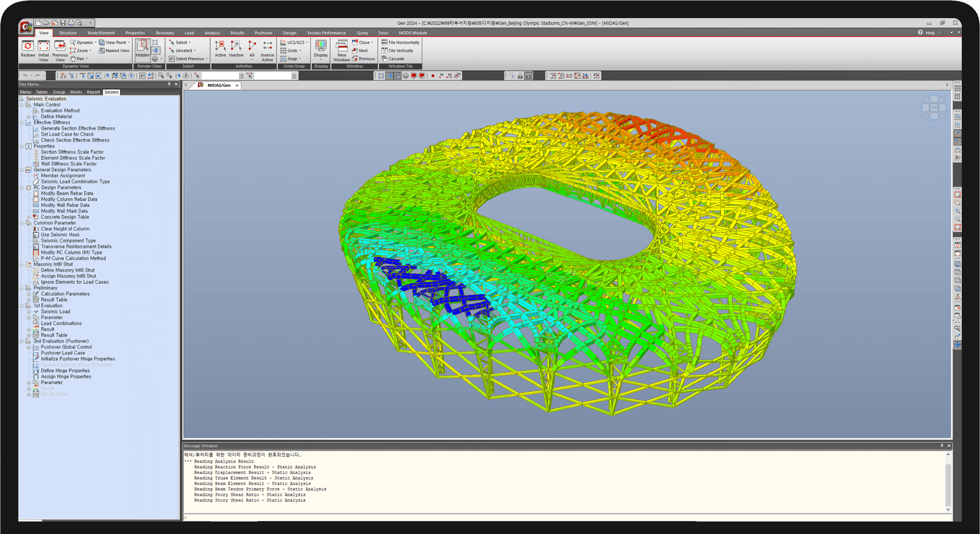Click the Redraw icon
The image size is (980, 534).
(x=28, y=47)
